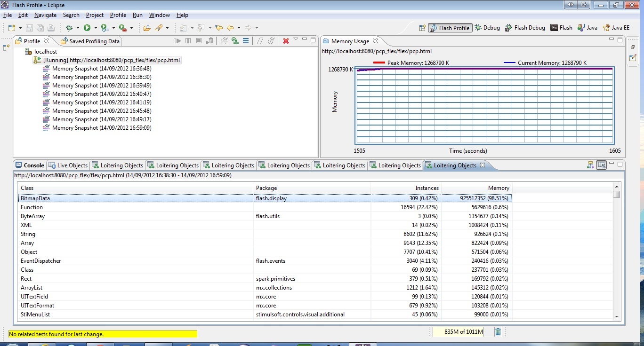Image resolution: width=644 pixels, height=346 pixels.
Task: Click the Back navigation arrow
Action: point(230,28)
